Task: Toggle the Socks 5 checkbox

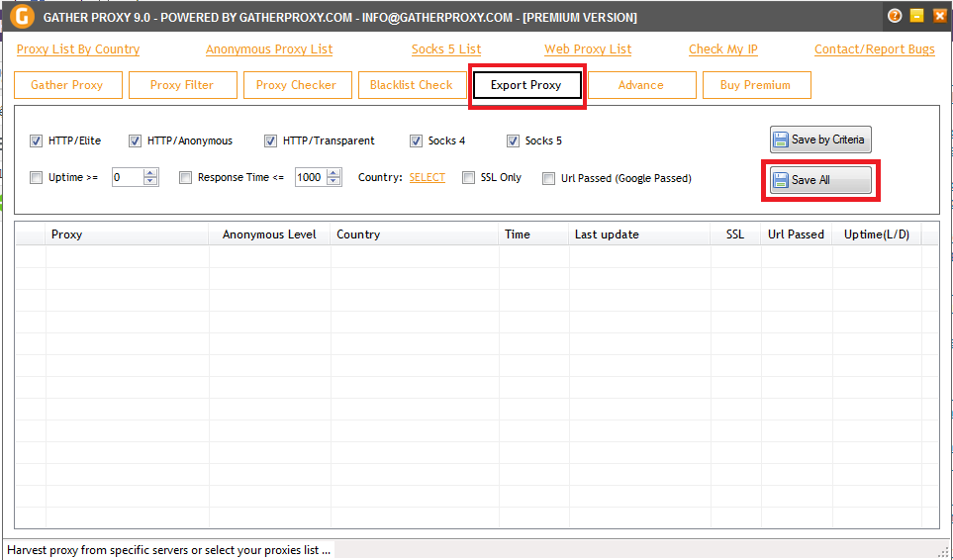Action: [513, 140]
